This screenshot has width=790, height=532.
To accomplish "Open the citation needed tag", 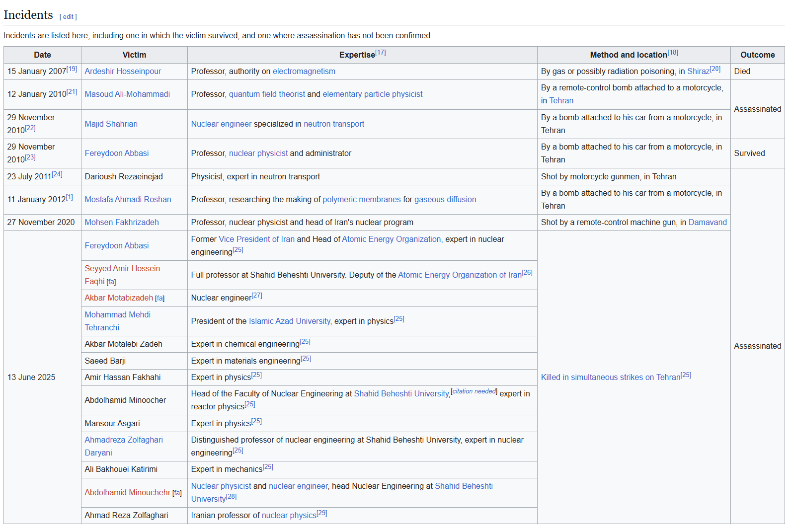I will [474, 391].
